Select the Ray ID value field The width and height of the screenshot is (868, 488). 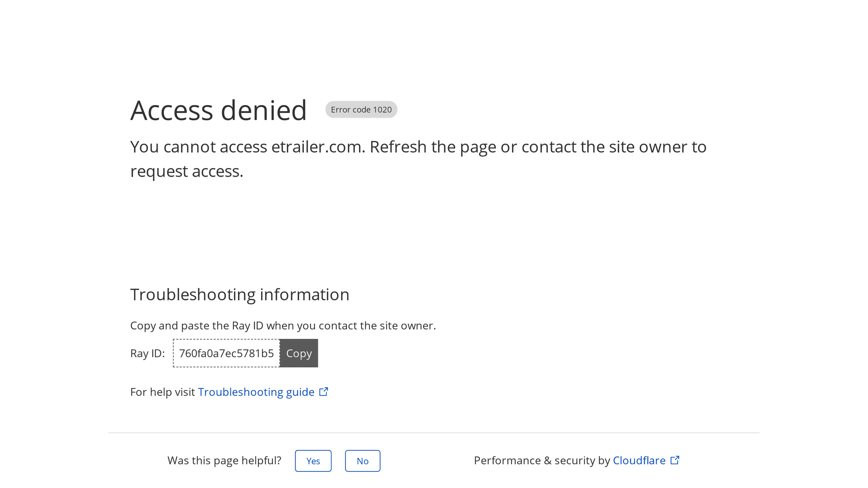(226, 353)
